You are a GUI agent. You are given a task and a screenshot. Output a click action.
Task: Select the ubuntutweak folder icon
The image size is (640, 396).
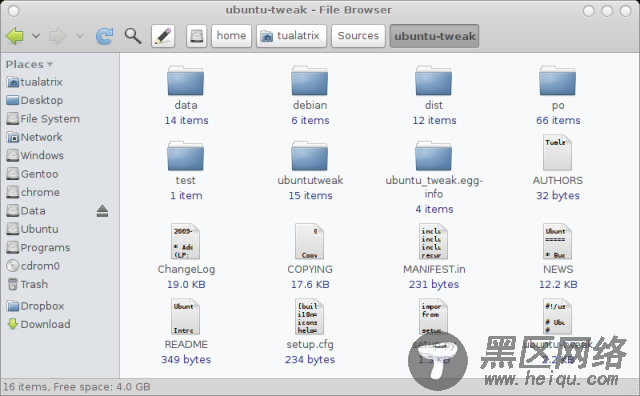click(309, 156)
